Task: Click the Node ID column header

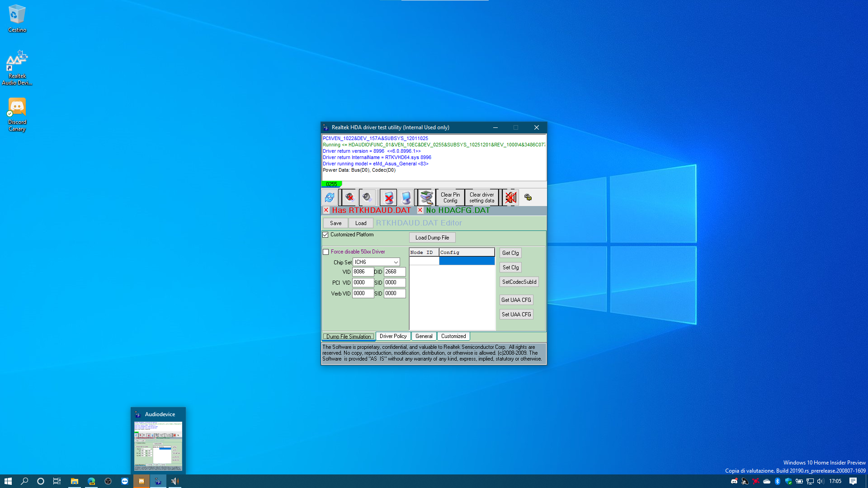Action: click(424, 253)
